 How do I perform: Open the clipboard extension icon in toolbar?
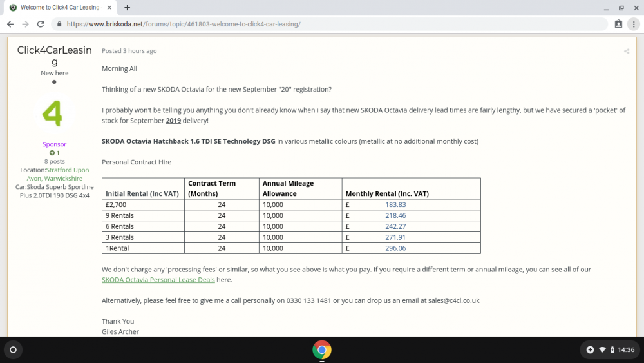618,25
